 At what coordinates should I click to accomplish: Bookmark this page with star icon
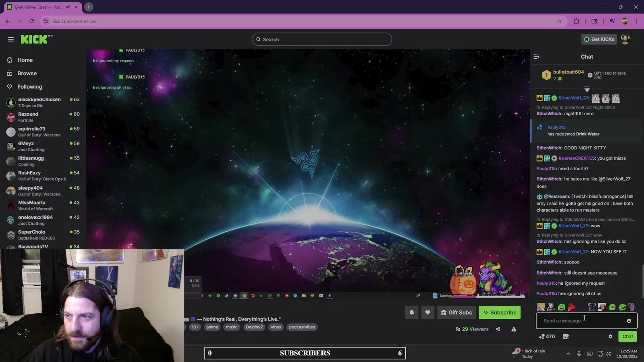[559, 21]
